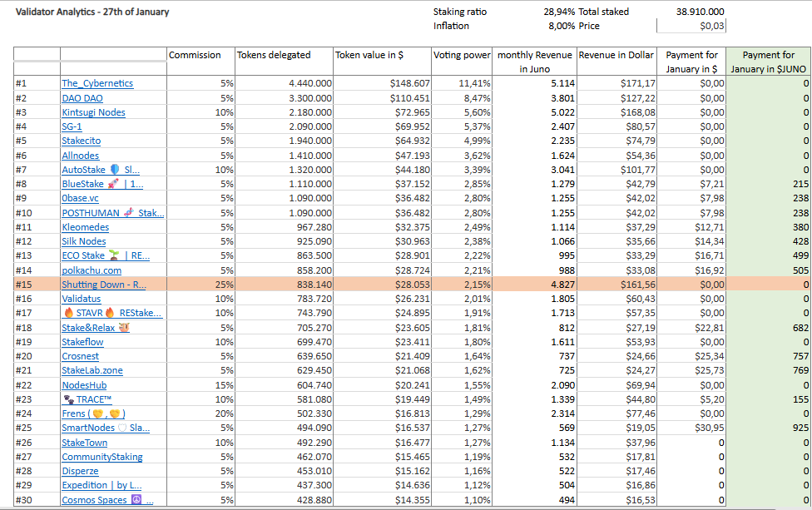Select the $JUNO payment cell 769
The height and width of the screenshot is (510, 812).
[x=768, y=370]
